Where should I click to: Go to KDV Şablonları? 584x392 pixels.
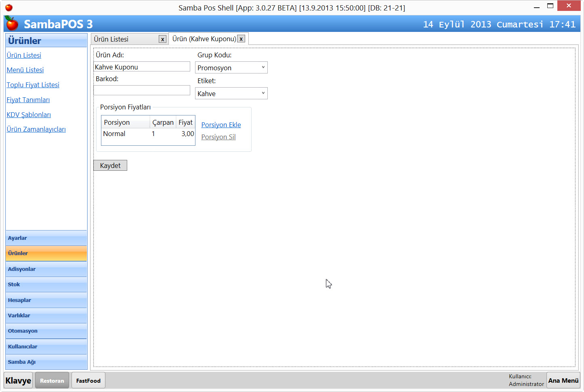point(29,115)
